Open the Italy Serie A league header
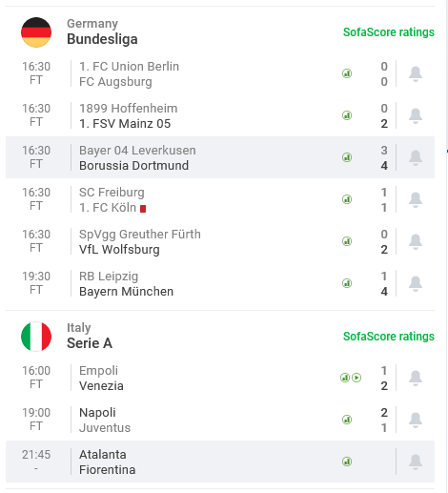Screen dimensions: 448x493 coord(90,336)
